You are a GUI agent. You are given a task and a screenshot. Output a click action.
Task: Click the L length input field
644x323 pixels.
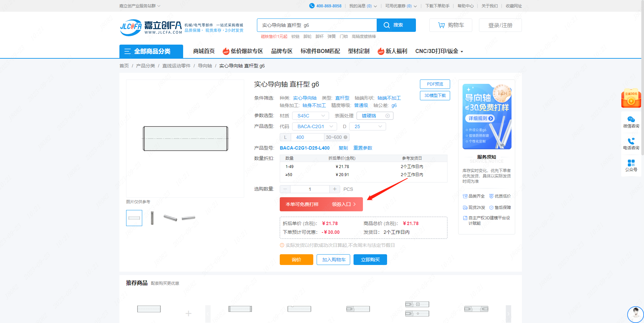point(307,137)
